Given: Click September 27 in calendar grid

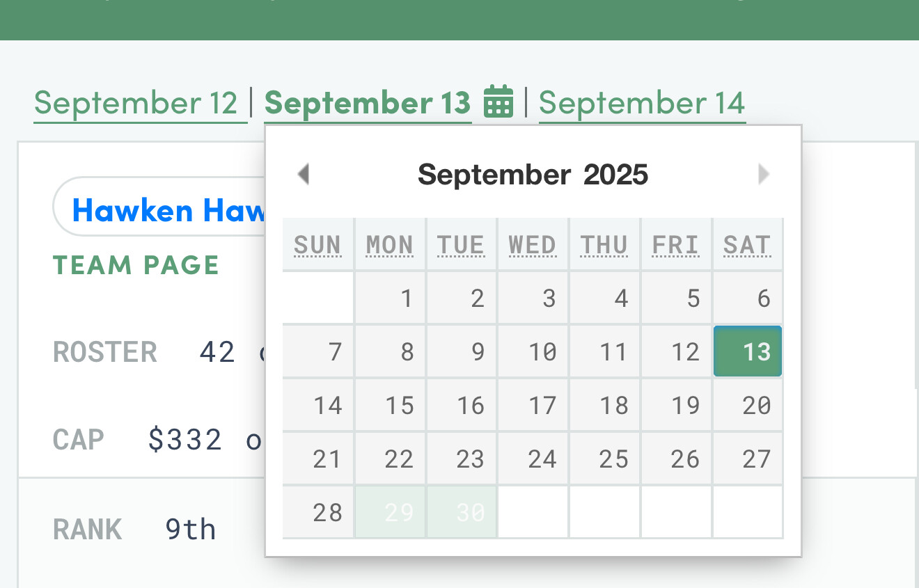Looking at the screenshot, I should point(748,459).
